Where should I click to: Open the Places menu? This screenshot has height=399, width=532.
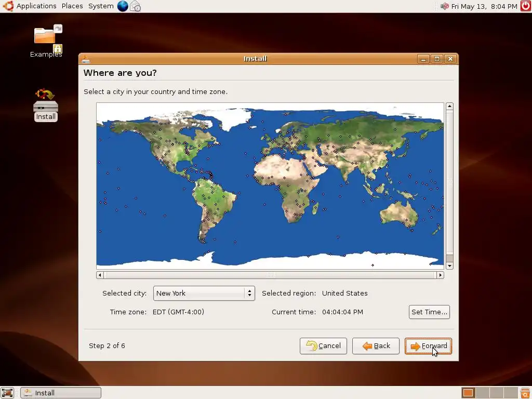coord(72,6)
